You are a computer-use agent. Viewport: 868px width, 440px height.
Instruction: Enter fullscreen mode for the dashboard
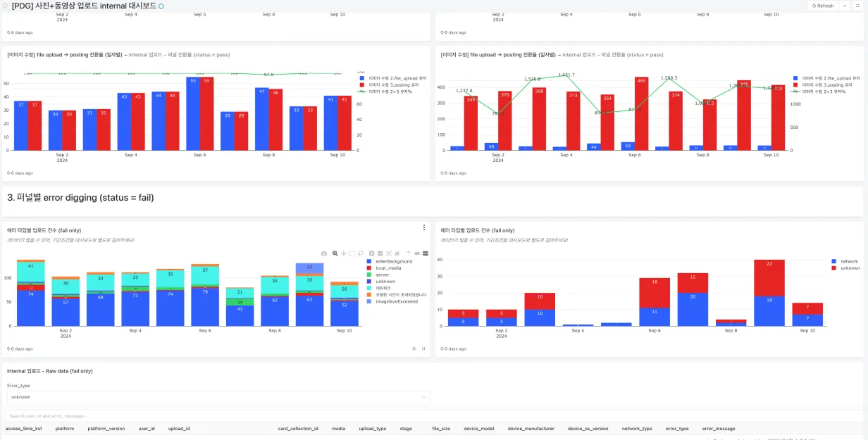click(857, 6)
